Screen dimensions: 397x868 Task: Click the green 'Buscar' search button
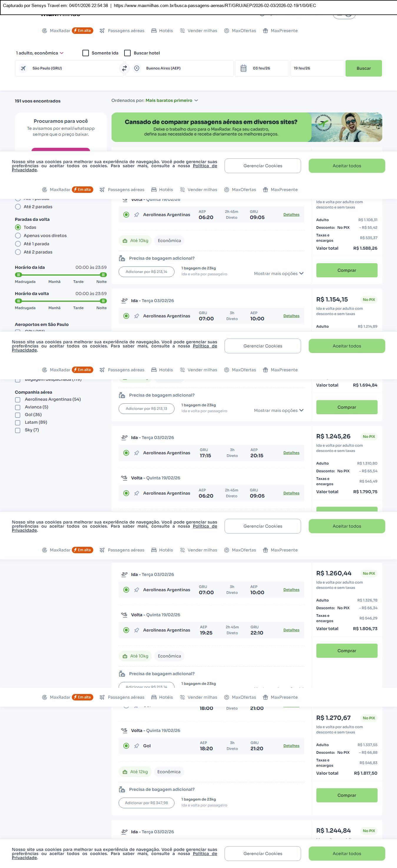(363, 68)
